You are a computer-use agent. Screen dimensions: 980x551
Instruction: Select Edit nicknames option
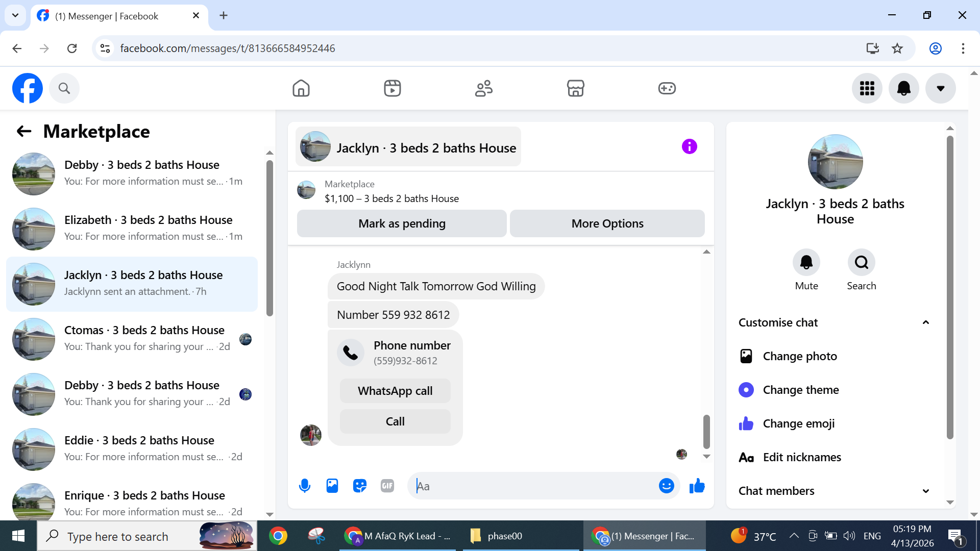[x=835, y=457]
